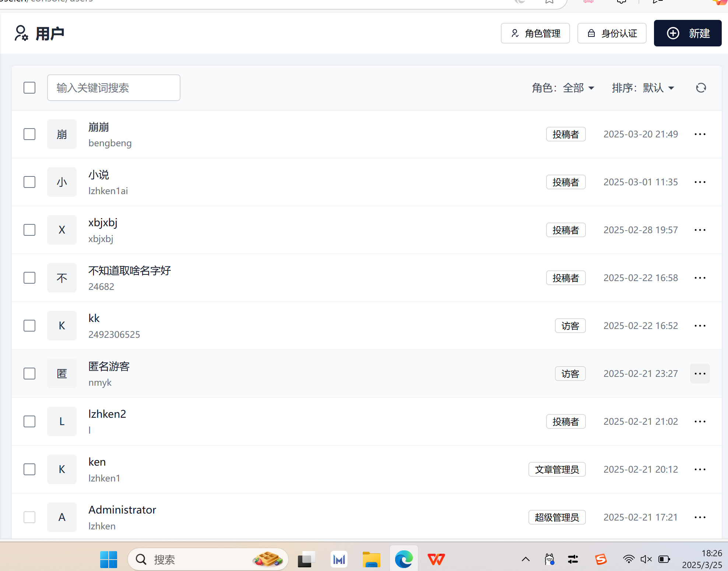Open the more-actions menu for 不知道取啥名字好

(x=700, y=278)
